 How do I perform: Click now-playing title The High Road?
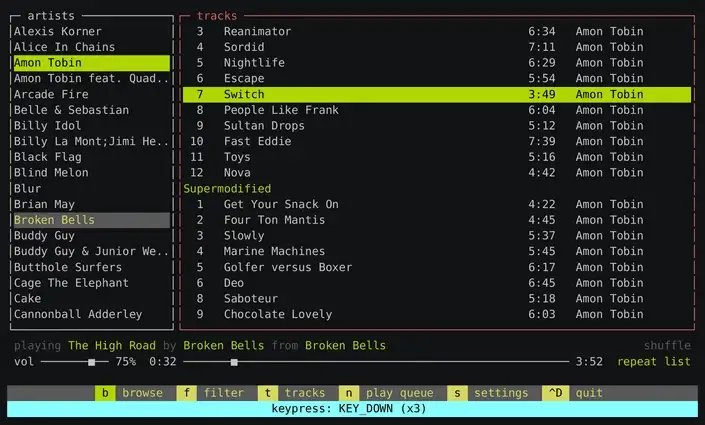pyautogui.click(x=112, y=345)
